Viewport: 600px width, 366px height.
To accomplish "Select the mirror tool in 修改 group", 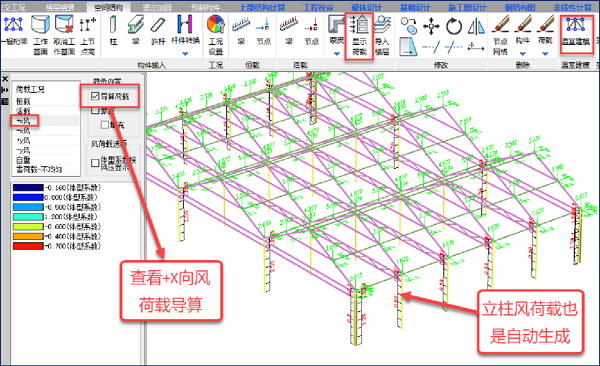I will pyautogui.click(x=476, y=26).
